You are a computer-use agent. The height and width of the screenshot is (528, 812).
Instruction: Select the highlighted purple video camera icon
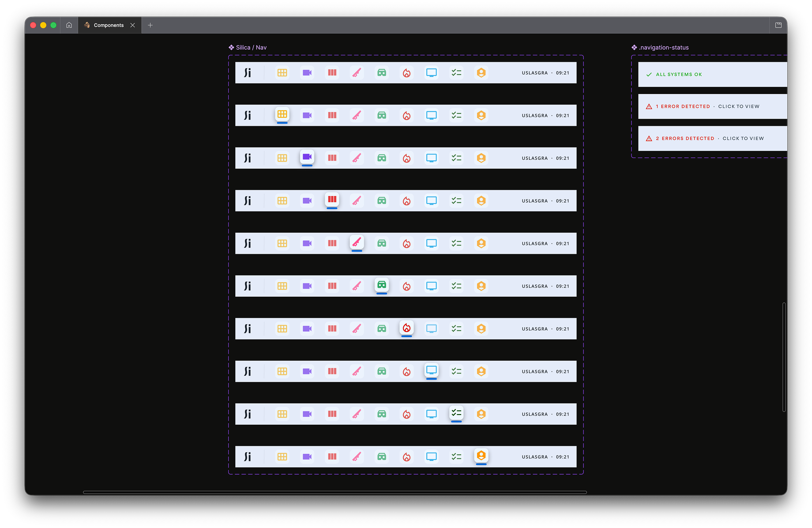coord(307,157)
